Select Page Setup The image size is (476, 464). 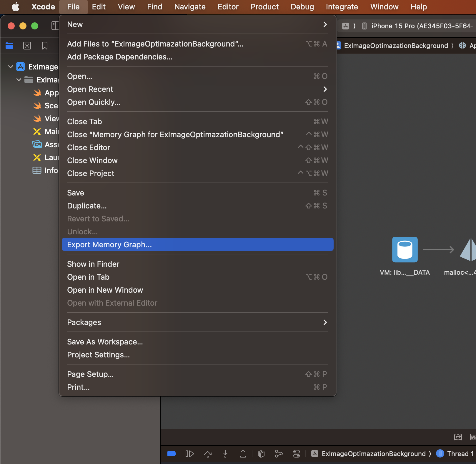click(197, 374)
